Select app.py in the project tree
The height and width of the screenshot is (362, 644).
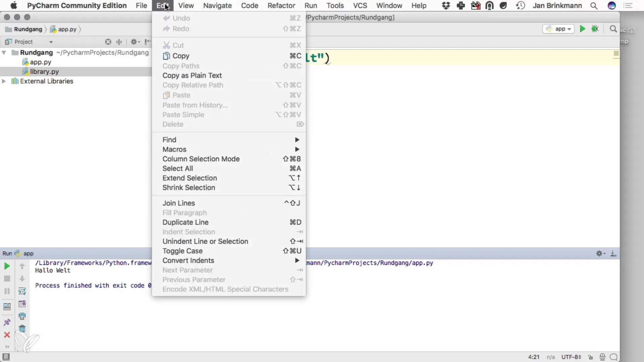pos(41,62)
